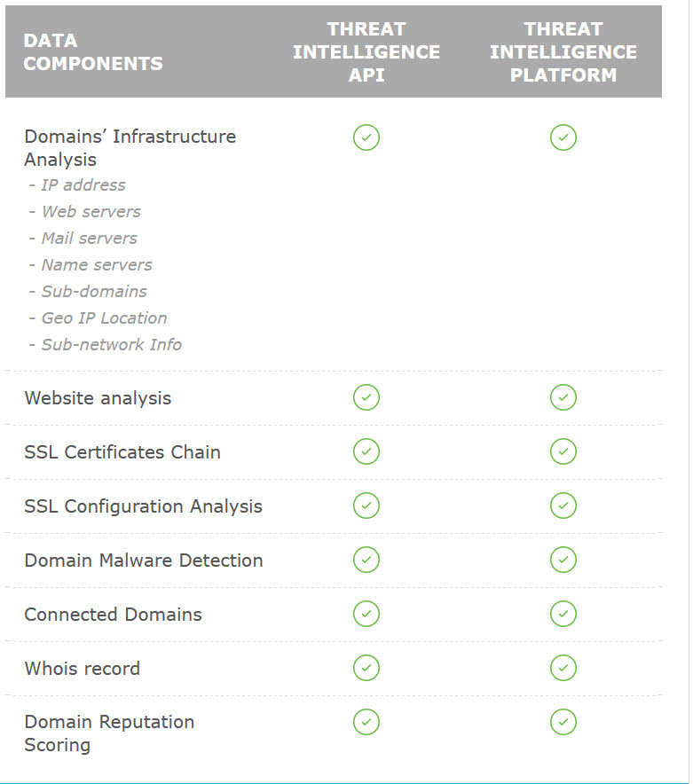Click API checkmark for Website analysis
Image resolution: width=693 pixels, height=784 pixels.
[x=366, y=397]
